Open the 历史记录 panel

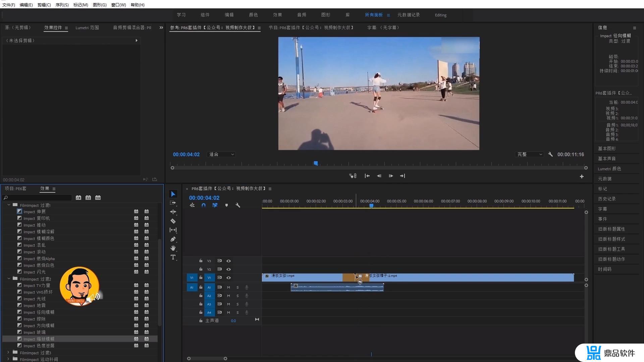(607, 199)
